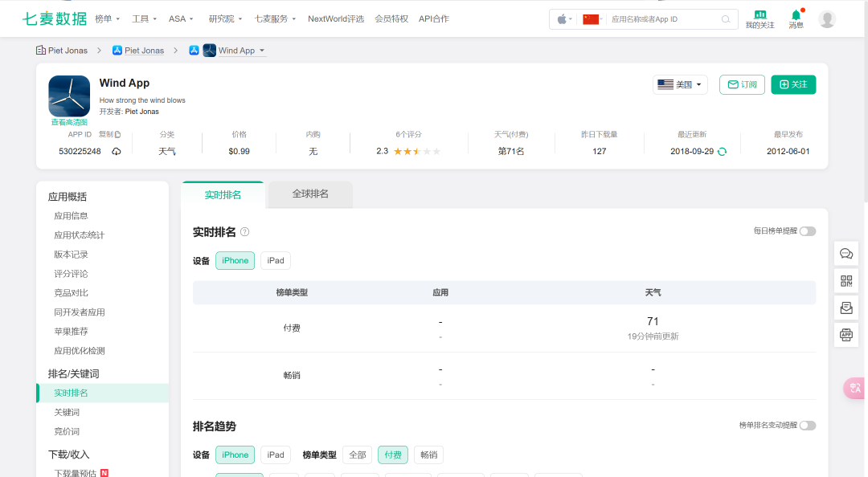This screenshot has height=477, width=868.
Task: Expand 七麦服务 menu
Action: tap(275, 18)
